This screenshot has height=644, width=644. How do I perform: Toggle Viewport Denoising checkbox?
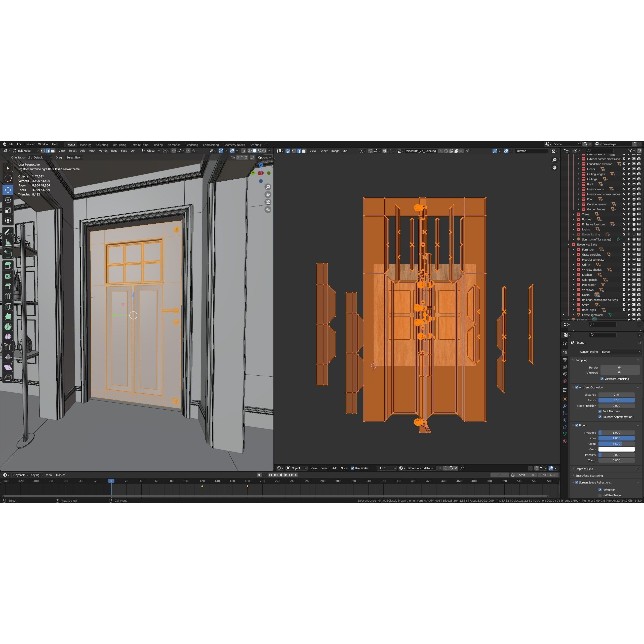click(602, 379)
